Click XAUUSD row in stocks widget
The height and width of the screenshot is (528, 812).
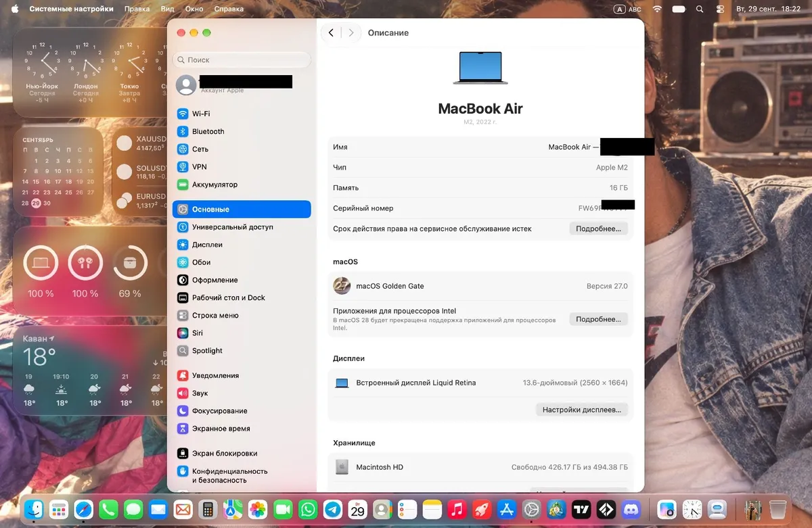point(141,143)
